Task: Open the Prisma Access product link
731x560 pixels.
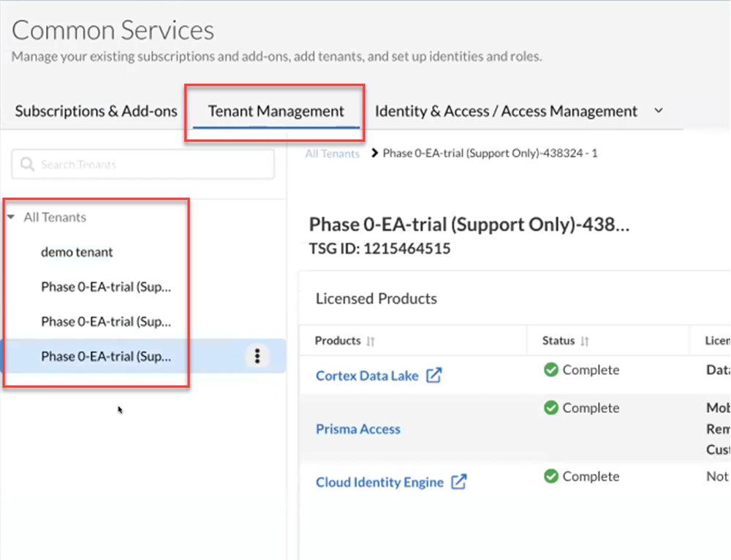Action: click(357, 429)
